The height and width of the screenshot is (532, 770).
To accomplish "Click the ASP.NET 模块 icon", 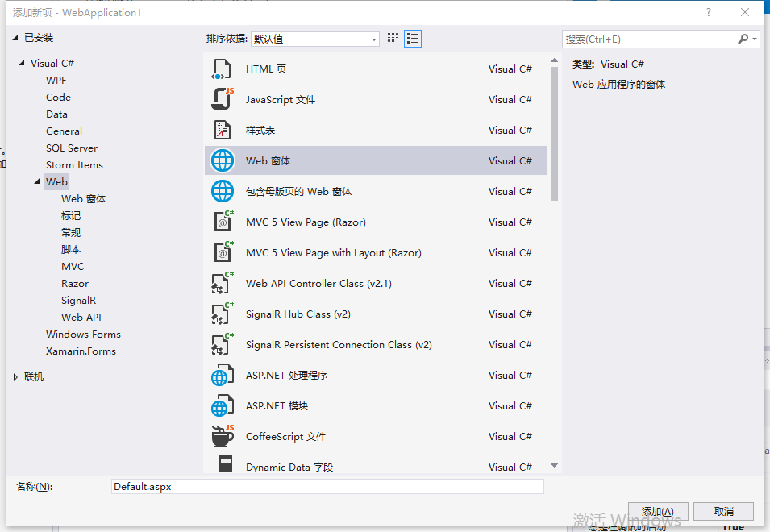I will (223, 406).
